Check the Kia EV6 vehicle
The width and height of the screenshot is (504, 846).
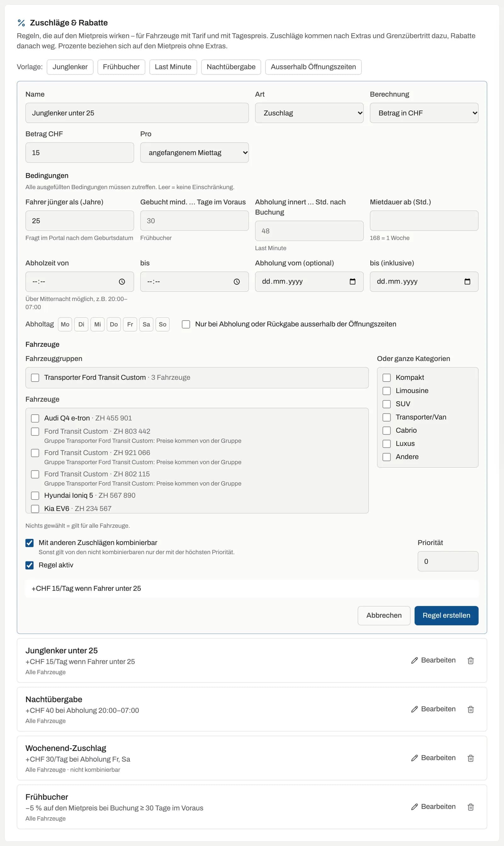(x=35, y=509)
